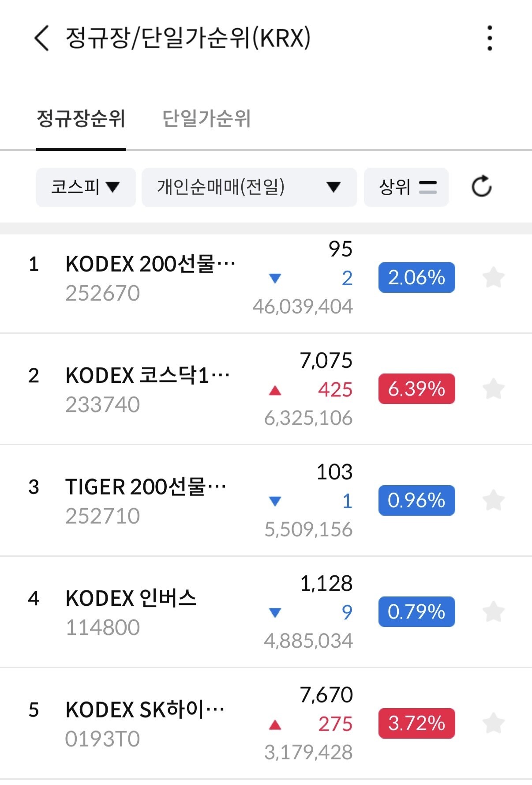Open KODEX 인버스 stock details
Screen dimensions: 532x785
click(x=266, y=612)
